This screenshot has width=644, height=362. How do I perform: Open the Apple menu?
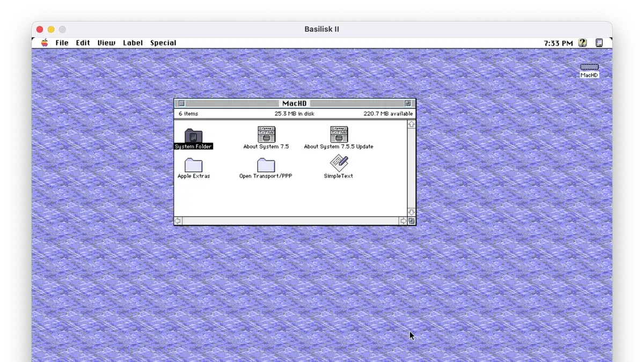coord(45,43)
